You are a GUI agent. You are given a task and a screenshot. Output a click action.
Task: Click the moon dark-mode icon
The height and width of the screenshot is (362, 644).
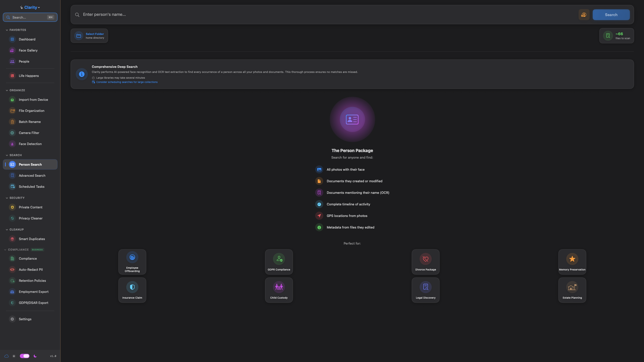35,356
